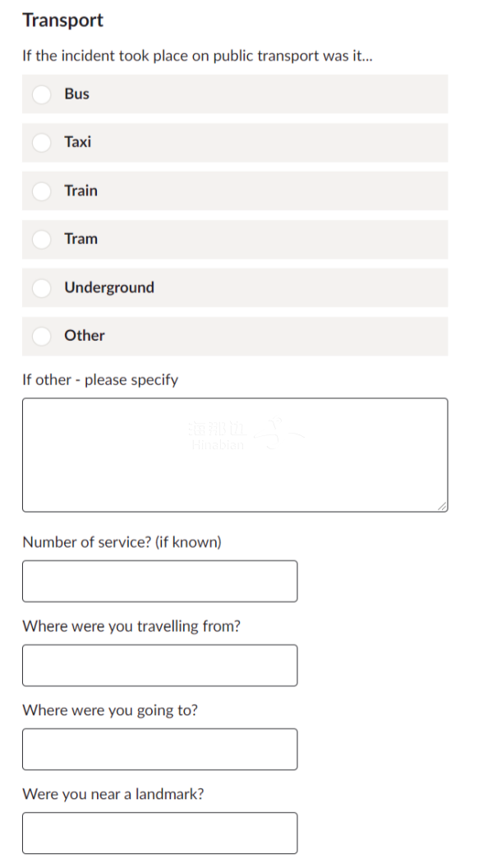Image resolution: width=497 pixels, height=868 pixels.
Task: Click the 'If other - please specify' label
Action: 100,380
